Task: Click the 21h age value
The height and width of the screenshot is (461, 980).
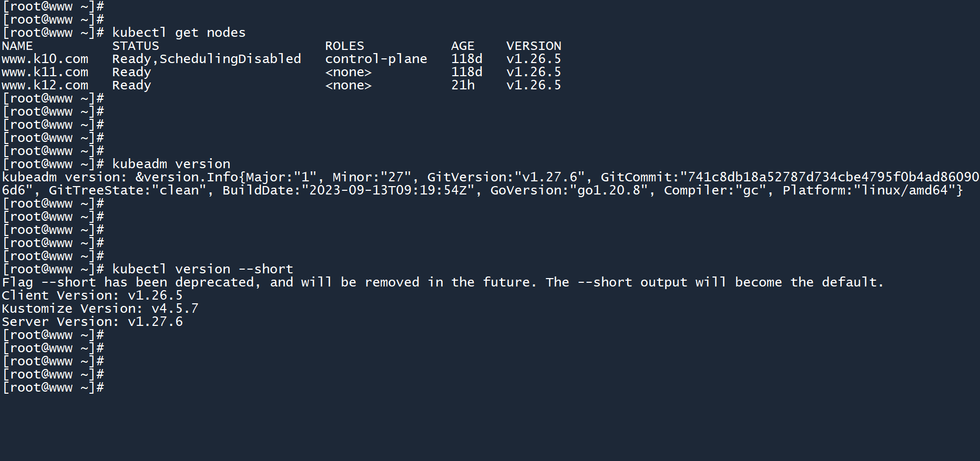Action: coord(463,85)
